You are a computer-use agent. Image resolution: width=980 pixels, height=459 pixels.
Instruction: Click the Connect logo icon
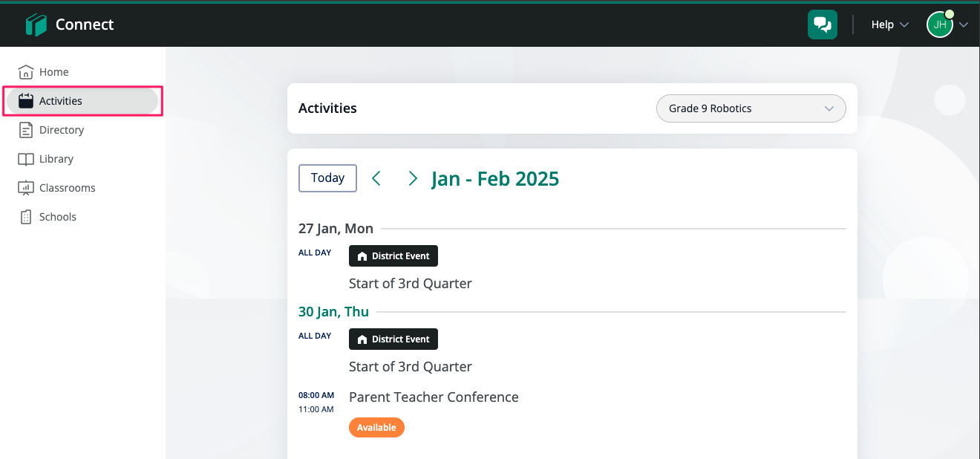(36, 25)
